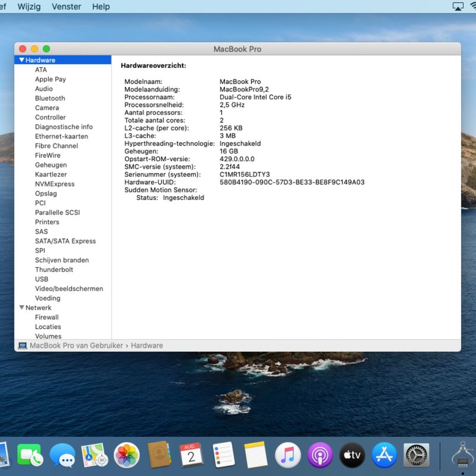Viewport: 476px width, 476px height.
Task: Open Diagnostische info section
Action: coord(64,127)
